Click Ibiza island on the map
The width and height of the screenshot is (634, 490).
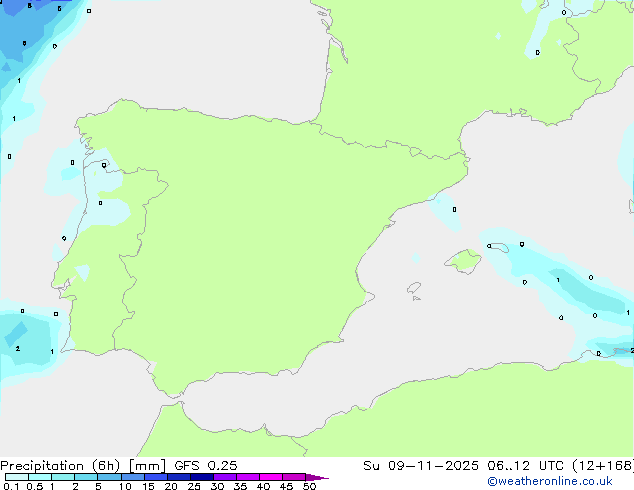[414, 288]
